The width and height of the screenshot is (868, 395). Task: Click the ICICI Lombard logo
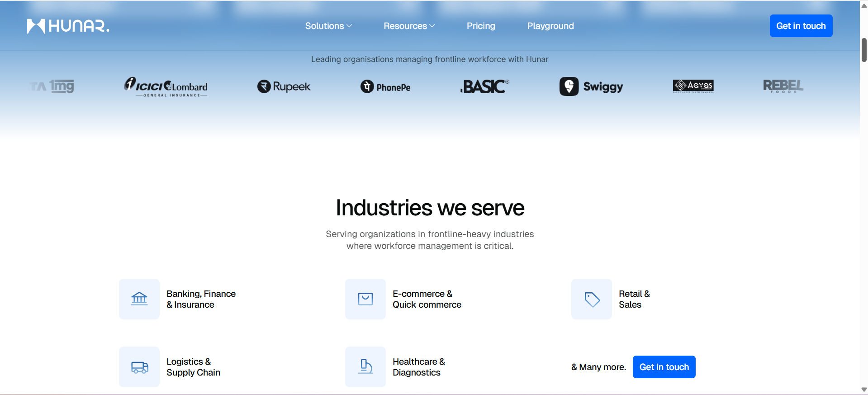click(166, 86)
